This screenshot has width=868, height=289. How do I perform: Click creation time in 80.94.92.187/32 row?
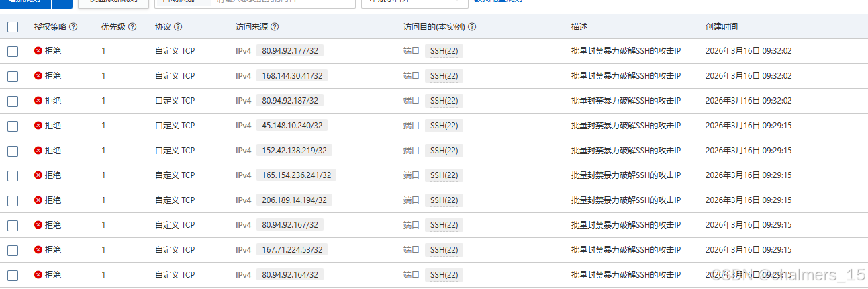coord(749,101)
